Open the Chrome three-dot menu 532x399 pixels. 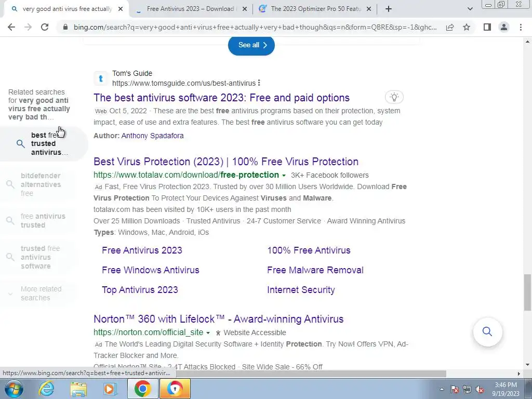tap(521, 27)
